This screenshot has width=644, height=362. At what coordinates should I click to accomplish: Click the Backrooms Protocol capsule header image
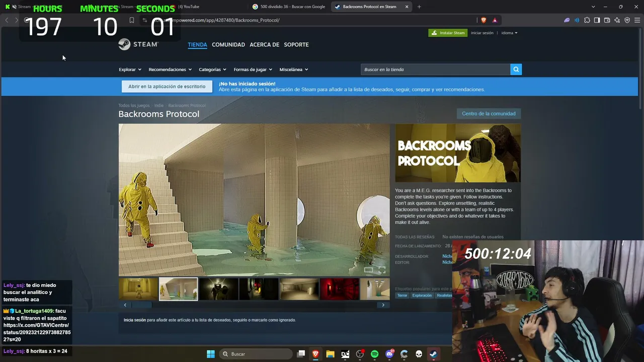coord(458,153)
